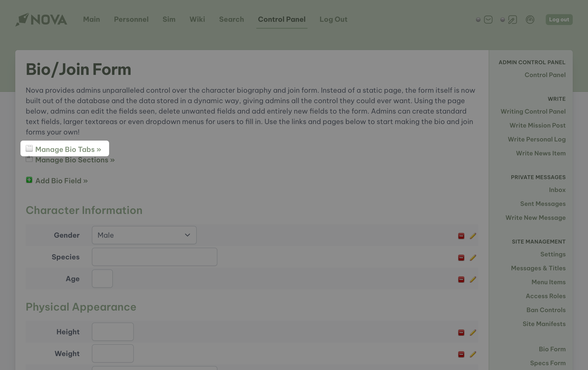Click the green plus Add Bio Field icon
The image size is (588, 370).
pos(29,180)
